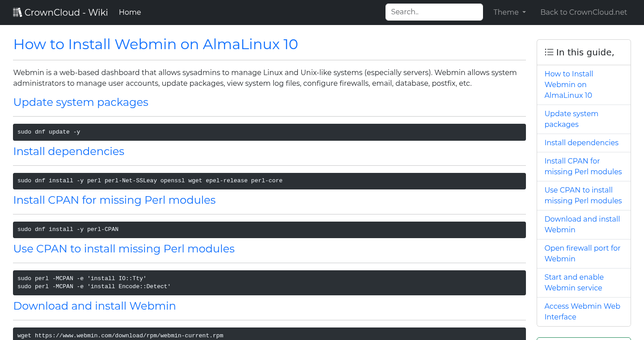Select Use CPAN to install missing Perl modules

click(x=583, y=195)
